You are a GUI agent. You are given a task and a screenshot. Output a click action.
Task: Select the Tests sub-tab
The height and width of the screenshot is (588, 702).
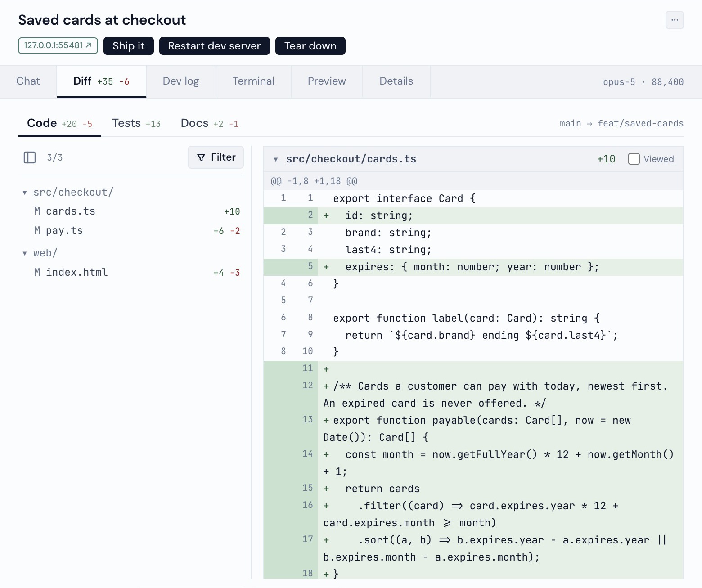tap(136, 123)
